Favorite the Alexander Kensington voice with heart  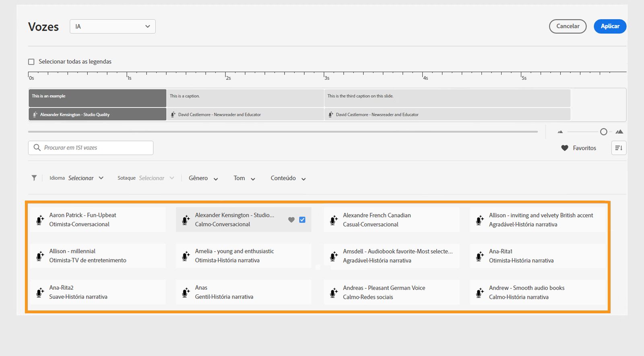[291, 220]
